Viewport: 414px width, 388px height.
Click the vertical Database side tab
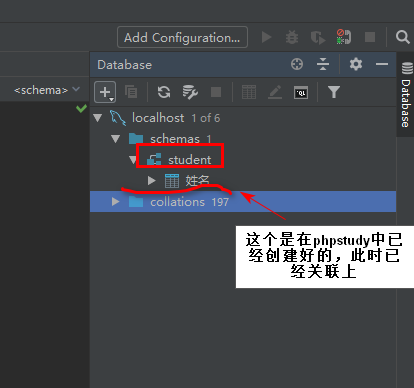click(x=406, y=95)
